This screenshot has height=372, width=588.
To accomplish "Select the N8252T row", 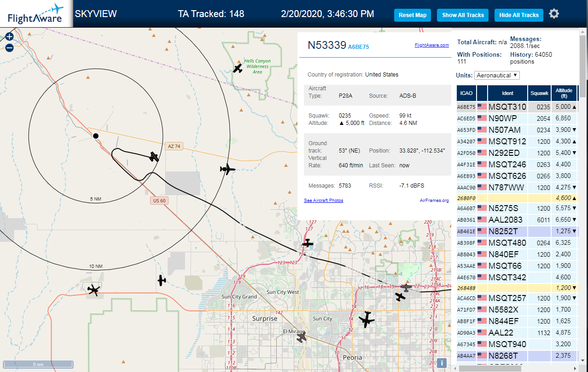I will pyautogui.click(x=517, y=231).
